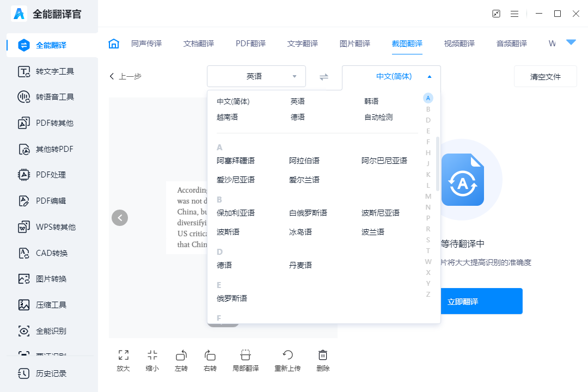Jump to letter Z in index
The image size is (588, 392).
click(428, 294)
